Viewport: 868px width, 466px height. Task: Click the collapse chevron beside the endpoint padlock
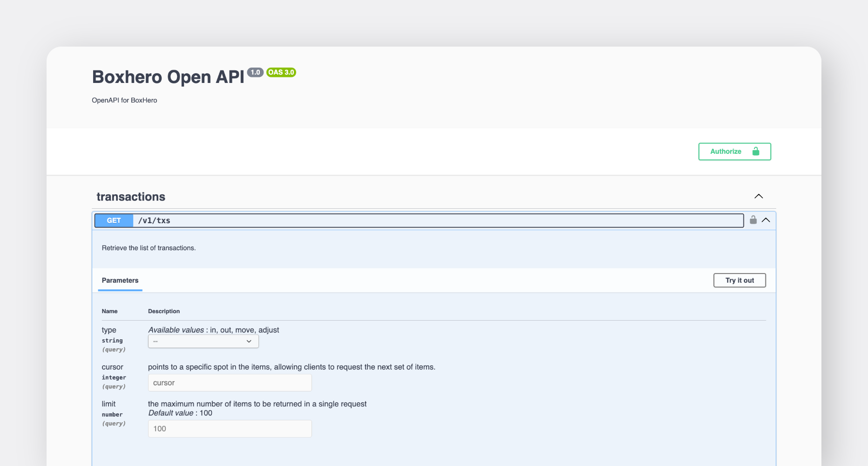click(x=766, y=219)
